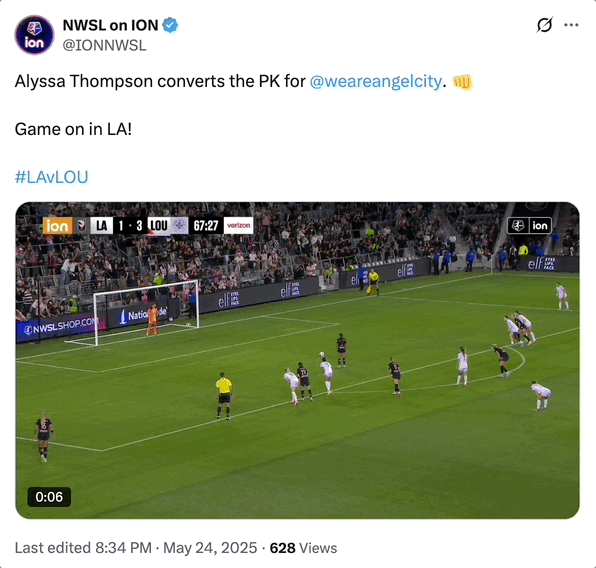View the Last edited 8:34 PM timestamp
The width and height of the screenshot is (596, 568).
pos(83,548)
